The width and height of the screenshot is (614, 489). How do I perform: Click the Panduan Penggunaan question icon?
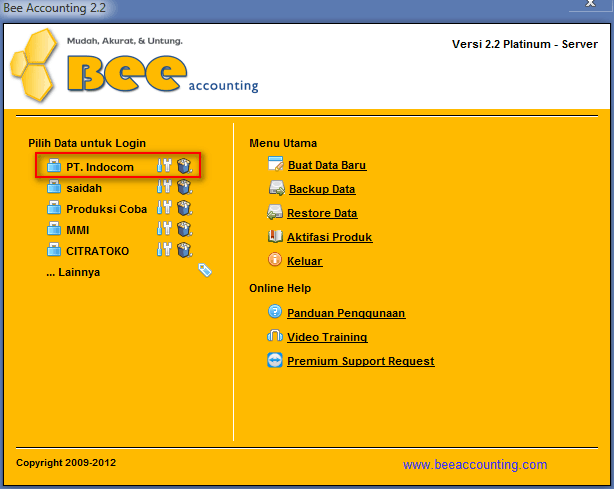tap(275, 312)
